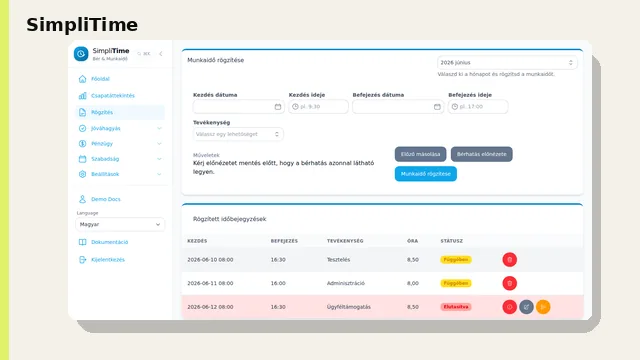Click the Tesztelés activity cell

(x=338, y=260)
